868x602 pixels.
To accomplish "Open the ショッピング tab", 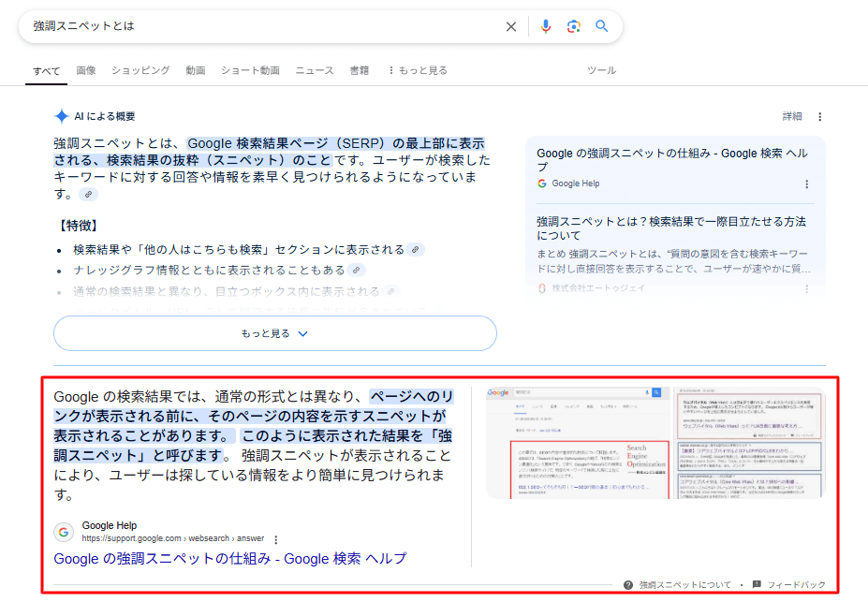I will 140,70.
